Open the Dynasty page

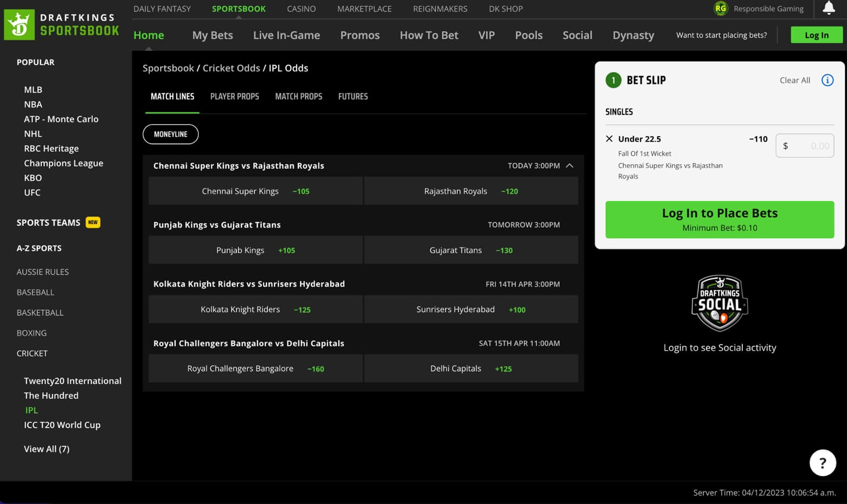pyautogui.click(x=633, y=35)
